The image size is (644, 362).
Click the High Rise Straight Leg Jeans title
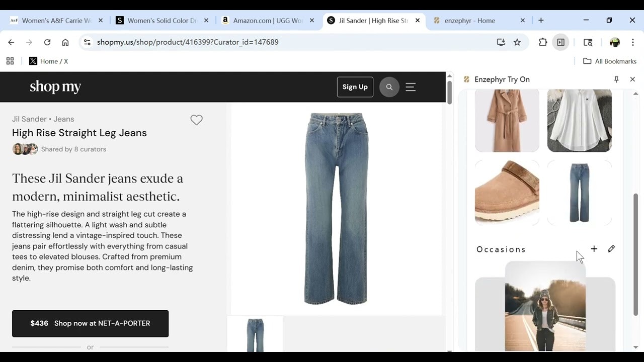79,133
